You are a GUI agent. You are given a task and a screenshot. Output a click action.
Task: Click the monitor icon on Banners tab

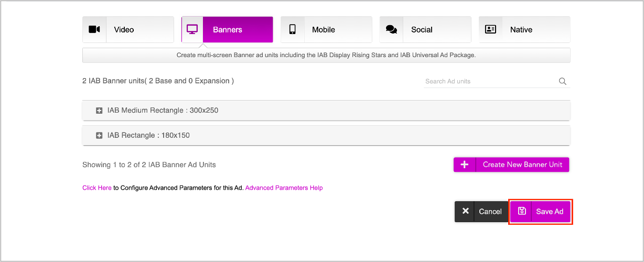[x=192, y=29]
